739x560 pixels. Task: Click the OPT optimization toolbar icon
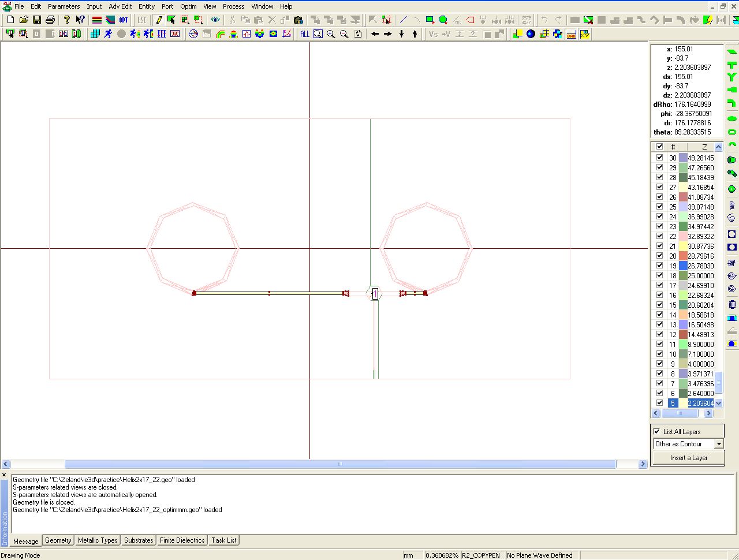point(124,20)
